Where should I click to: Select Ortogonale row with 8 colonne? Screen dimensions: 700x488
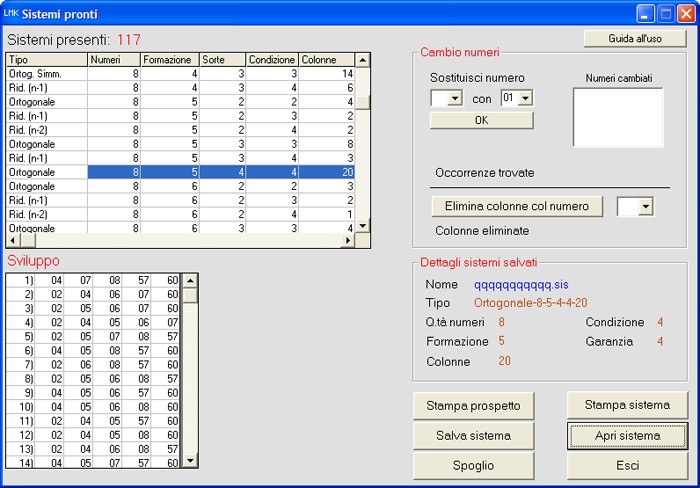coord(180,144)
